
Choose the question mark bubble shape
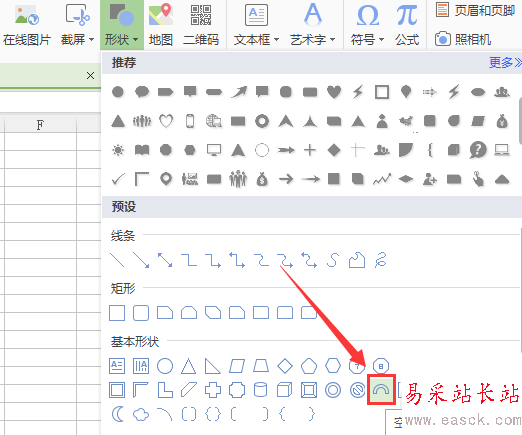point(478,150)
